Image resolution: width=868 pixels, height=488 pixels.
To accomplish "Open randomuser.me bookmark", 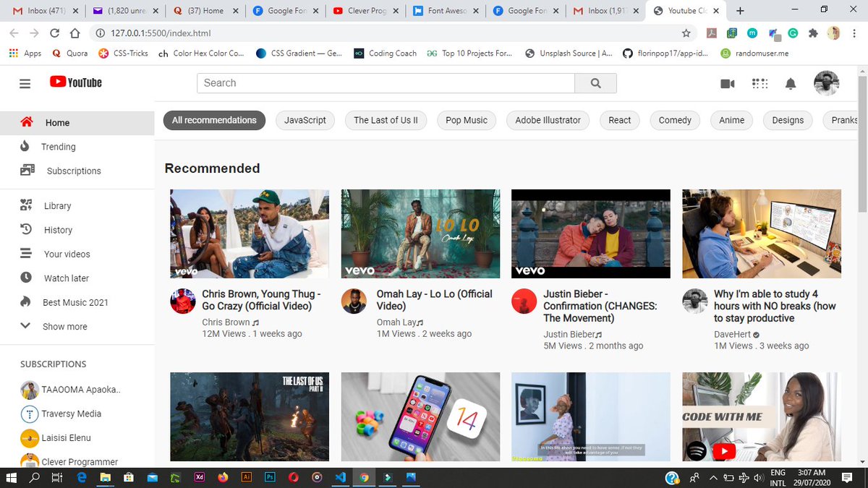I will tap(754, 53).
